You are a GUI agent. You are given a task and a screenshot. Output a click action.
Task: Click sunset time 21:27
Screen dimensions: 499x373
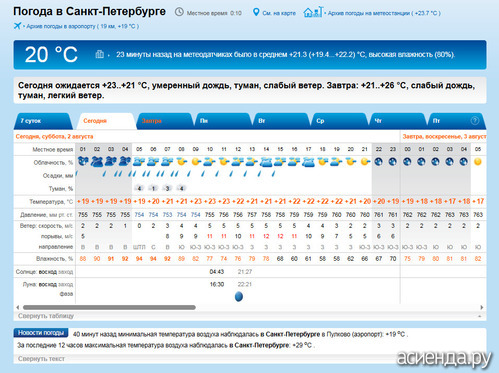pos(245,272)
